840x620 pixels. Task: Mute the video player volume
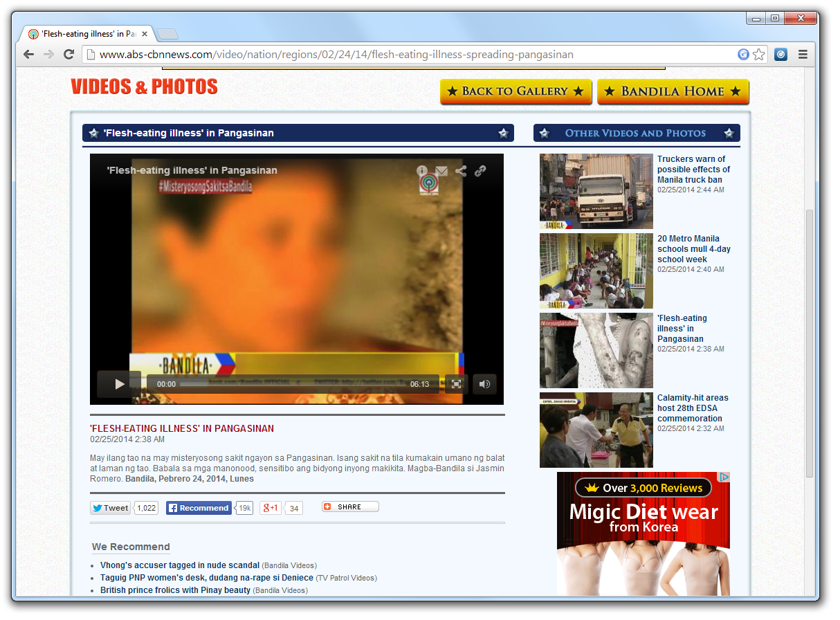(484, 384)
